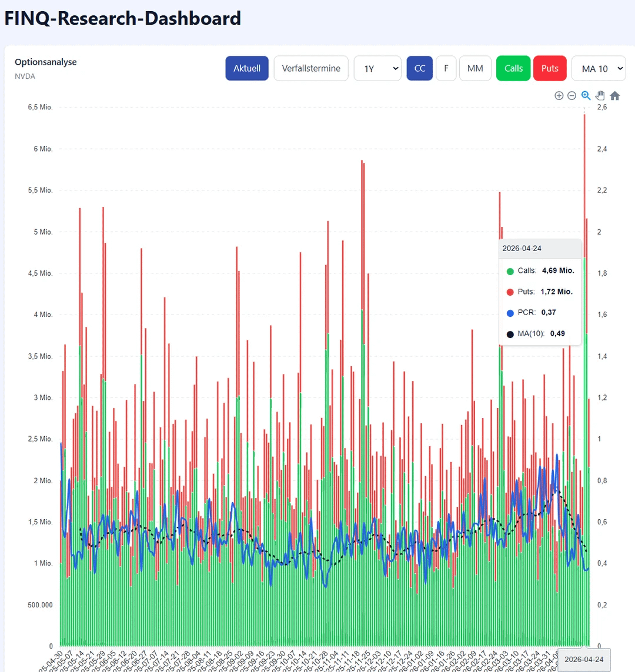Toggle the CC filter button
The image size is (635, 672).
click(x=420, y=68)
